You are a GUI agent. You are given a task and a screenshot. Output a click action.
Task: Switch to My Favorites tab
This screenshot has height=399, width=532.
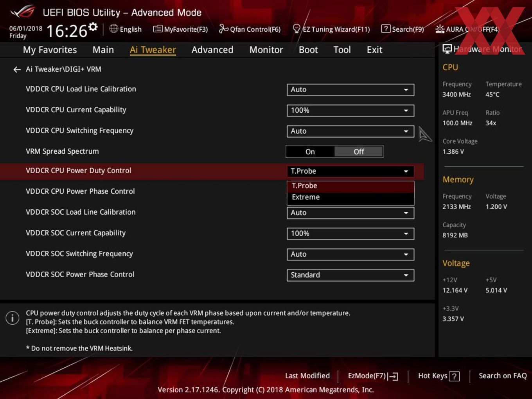(x=50, y=50)
